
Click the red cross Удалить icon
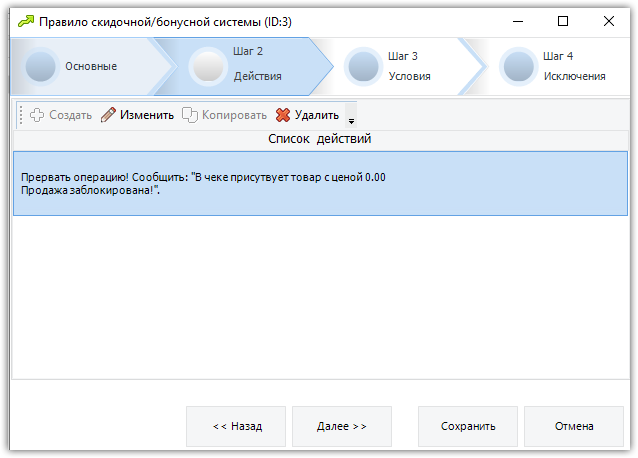pyautogui.click(x=283, y=115)
